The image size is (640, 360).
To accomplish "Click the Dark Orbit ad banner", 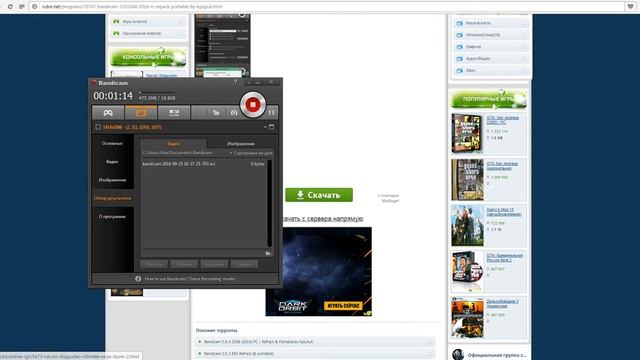I will (x=318, y=271).
